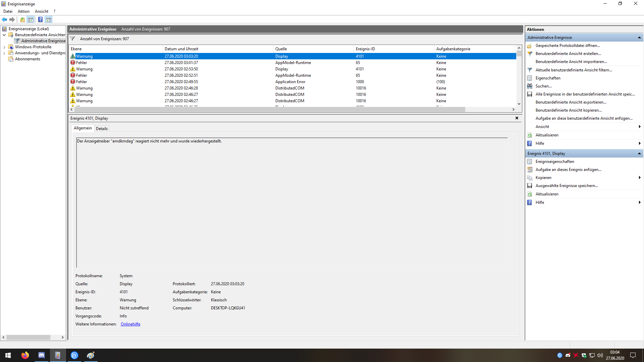Click the blue Back arrow in toolbar

[x=4, y=19]
